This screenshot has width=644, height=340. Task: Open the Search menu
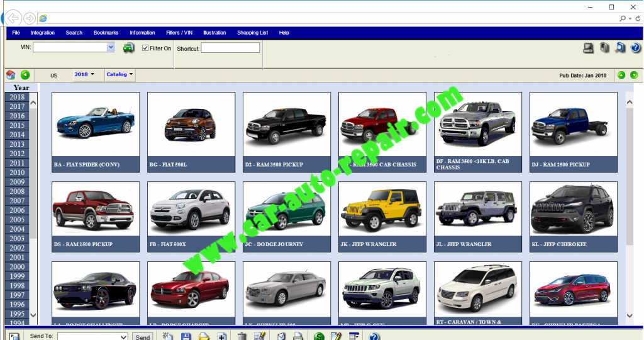coord(74,33)
